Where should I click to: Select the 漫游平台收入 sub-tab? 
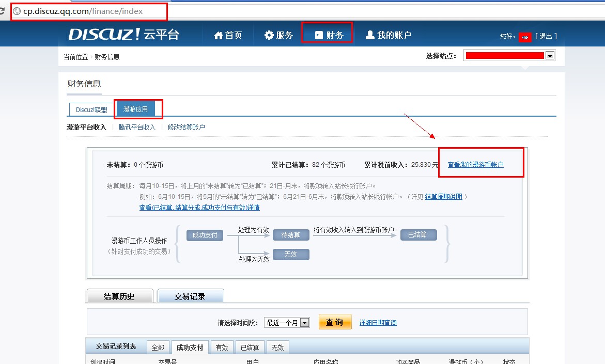(86, 127)
